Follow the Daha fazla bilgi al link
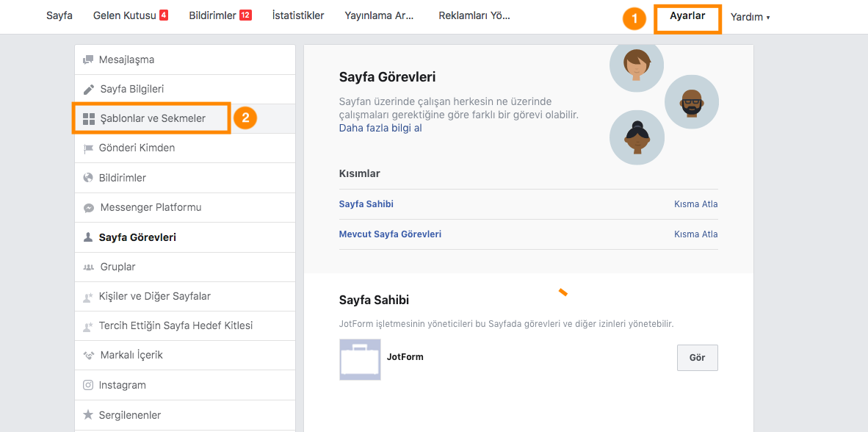 click(380, 129)
